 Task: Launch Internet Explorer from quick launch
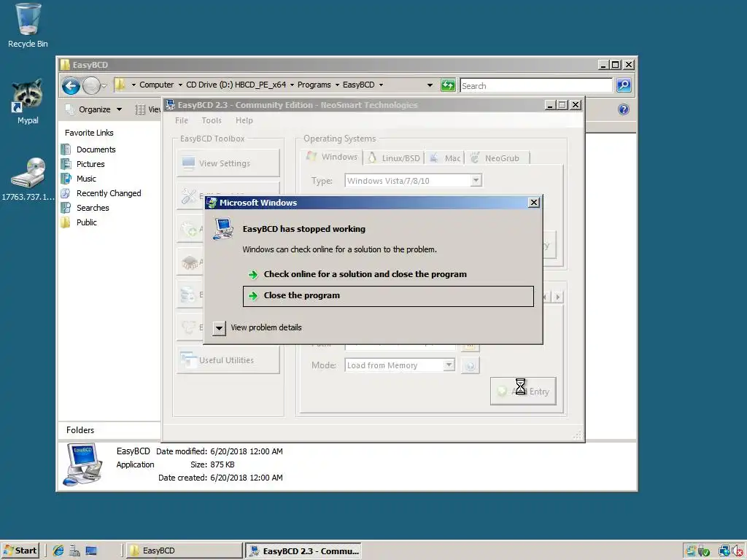click(x=58, y=551)
